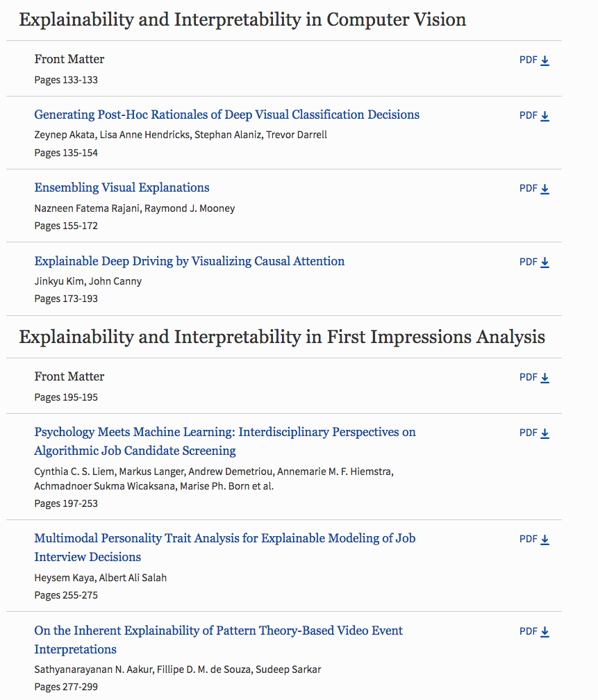This screenshot has width=598, height=700.
Task: Open Explainable Deep Driving by Visualizing Causal Attention
Action: [190, 261]
